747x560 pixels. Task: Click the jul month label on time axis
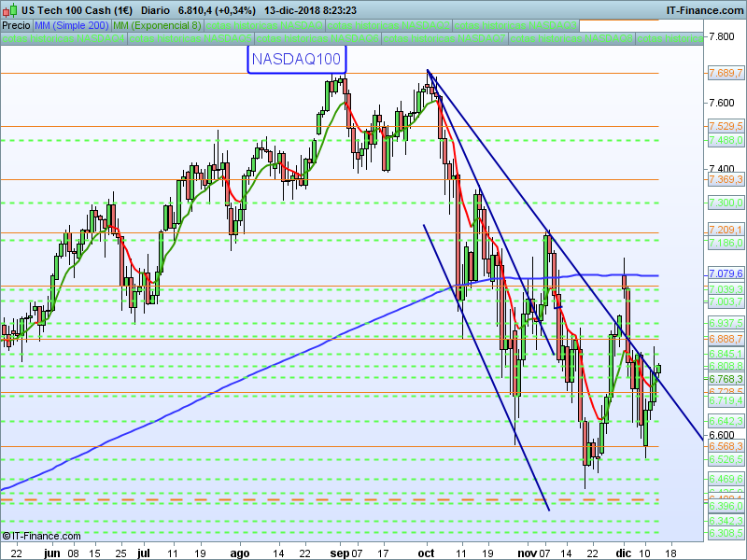pos(144,553)
